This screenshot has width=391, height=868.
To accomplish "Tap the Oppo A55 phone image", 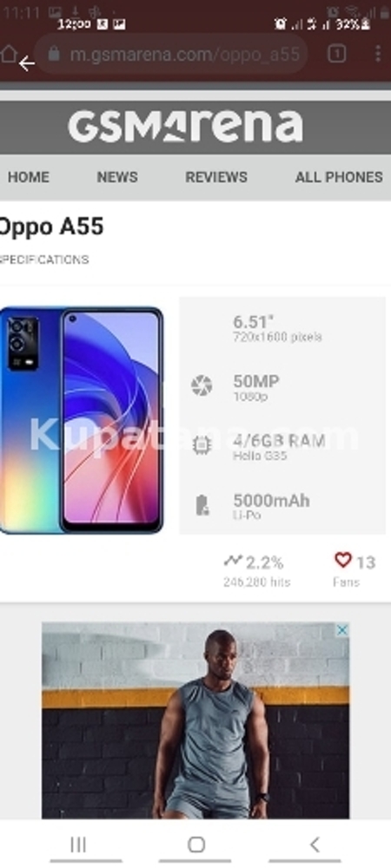I will 82,420.
